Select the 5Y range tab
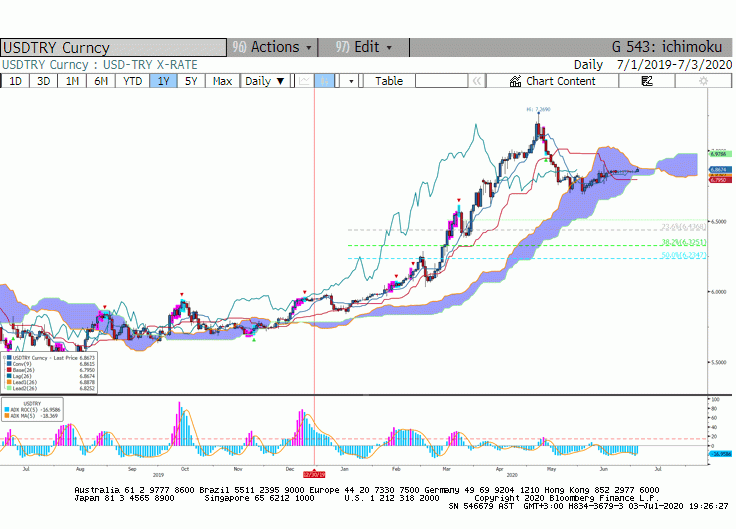 pyautogui.click(x=191, y=81)
